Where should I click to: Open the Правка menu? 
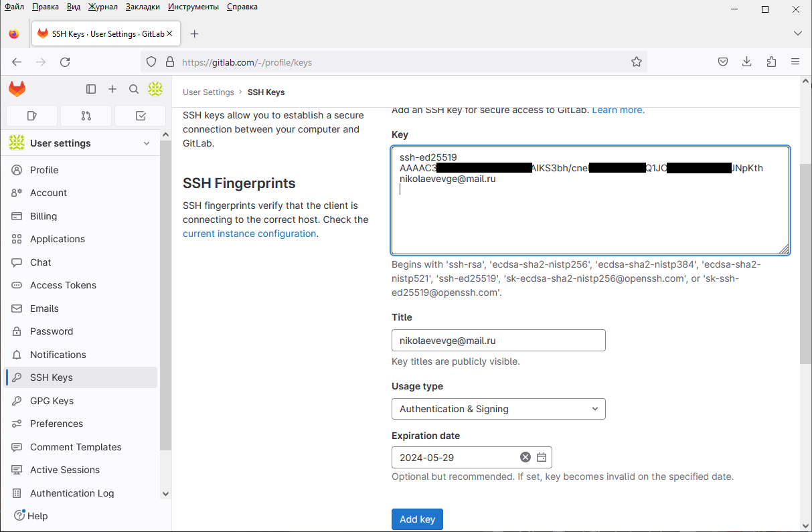[x=46, y=7]
